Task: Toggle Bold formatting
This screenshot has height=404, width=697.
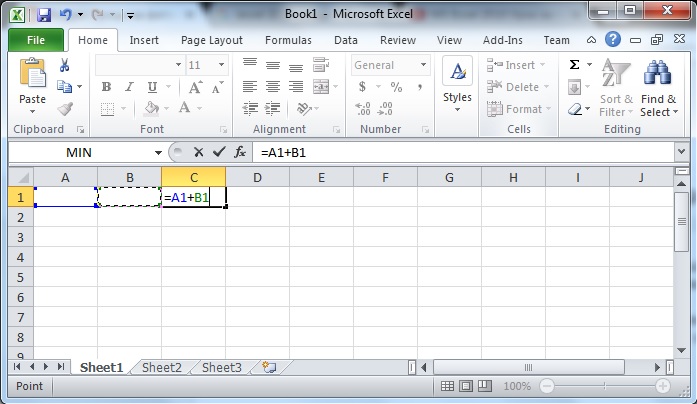Action: (x=106, y=87)
